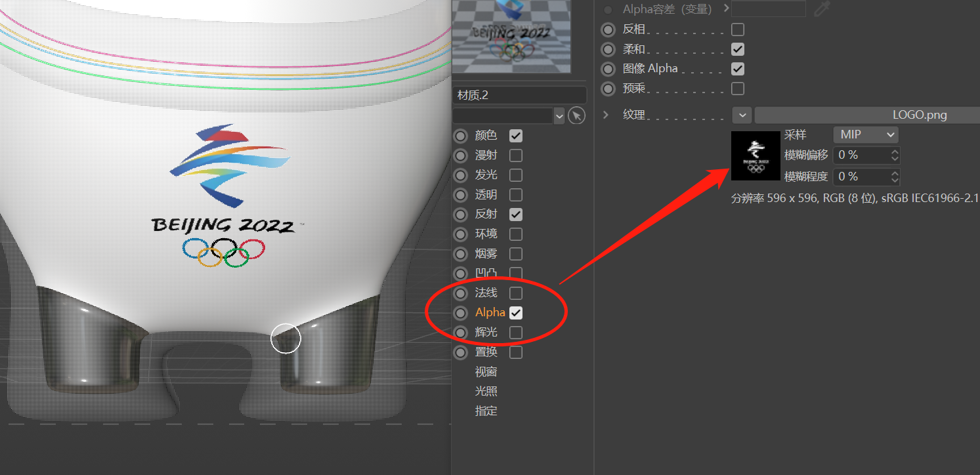This screenshot has width=980, height=475.
Task: Enable the 发光 channel checkbox
Action: (x=516, y=175)
